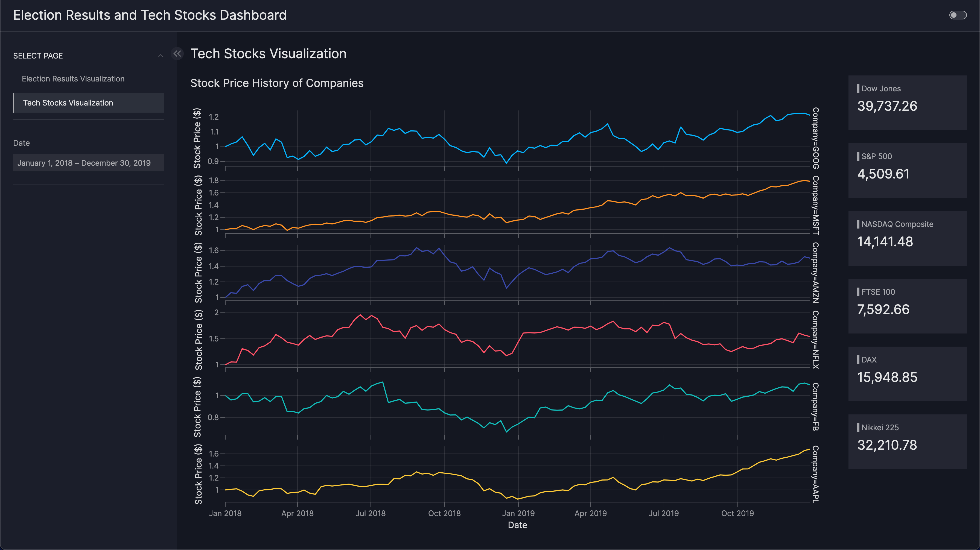Click the SELECT PAGE heading label
This screenshot has height=550, width=980.
click(38, 56)
